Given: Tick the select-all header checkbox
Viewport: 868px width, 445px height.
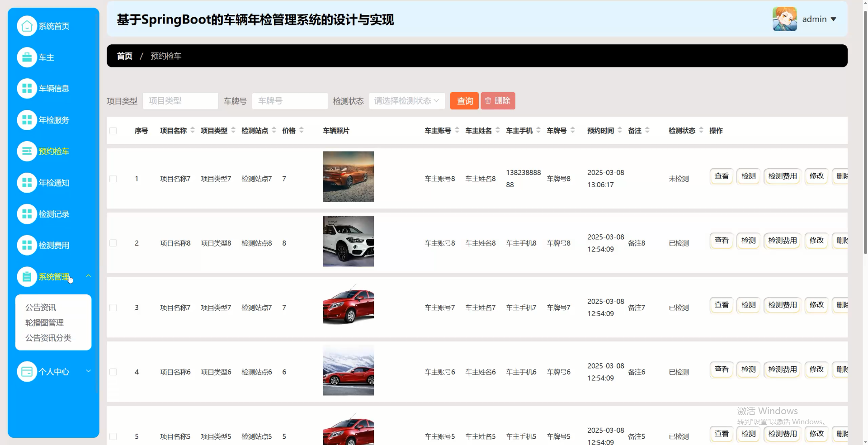Looking at the screenshot, I should tap(113, 131).
